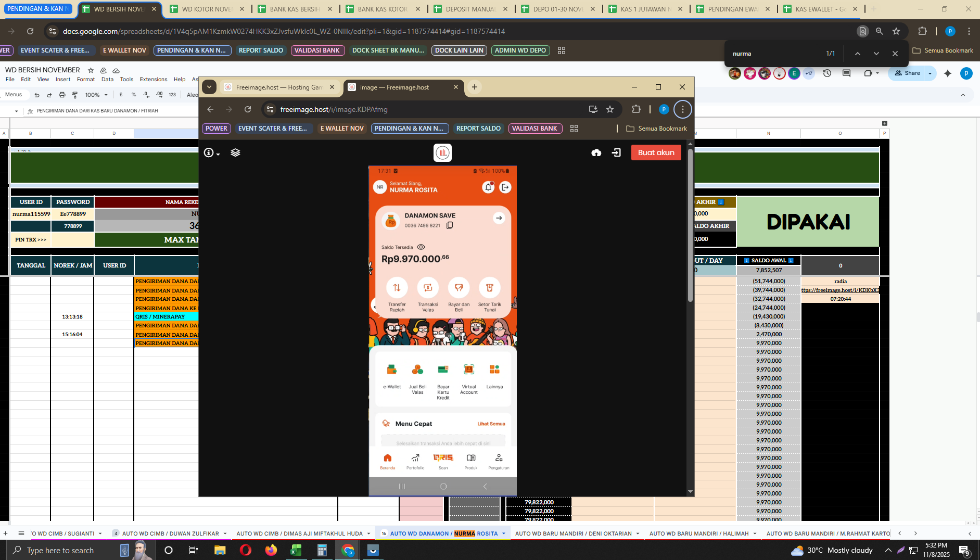
Task: Expand the Freeimage info icon dropdown
Action: point(212,152)
